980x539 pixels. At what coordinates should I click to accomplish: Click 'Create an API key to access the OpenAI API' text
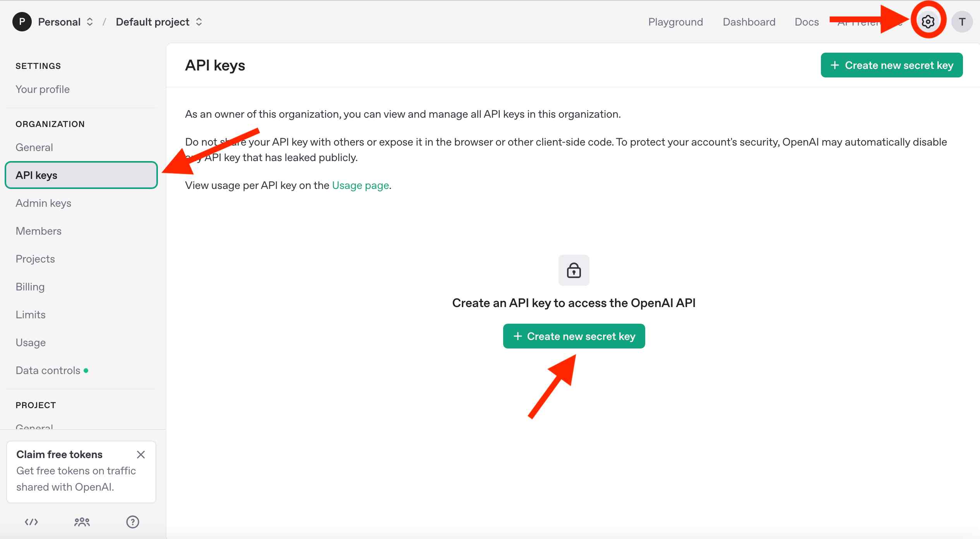pos(574,303)
